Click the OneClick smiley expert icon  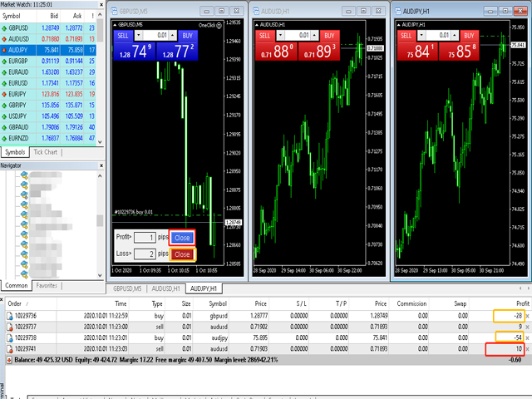tap(219, 26)
